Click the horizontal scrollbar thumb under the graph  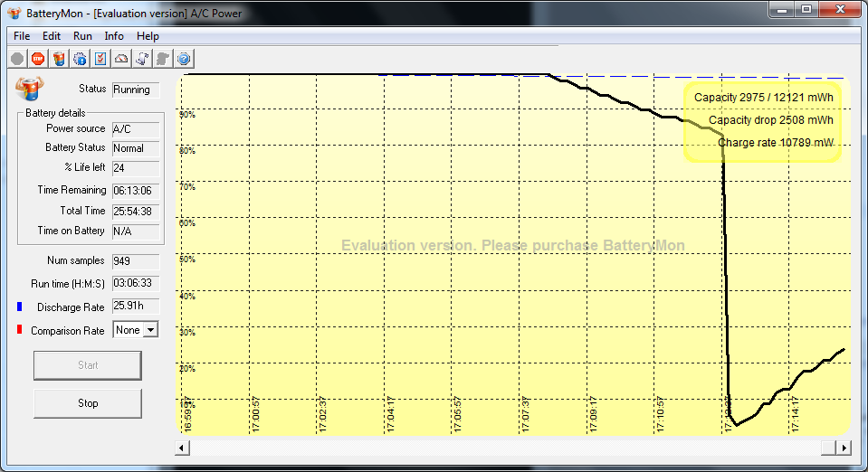[x=828, y=448]
